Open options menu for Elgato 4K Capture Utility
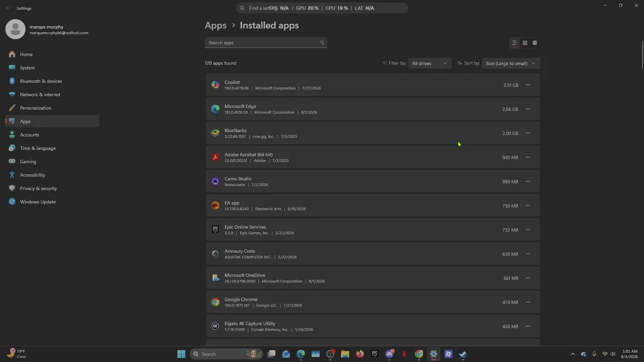Image resolution: width=644 pixels, height=362 pixels. [x=528, y=326]
